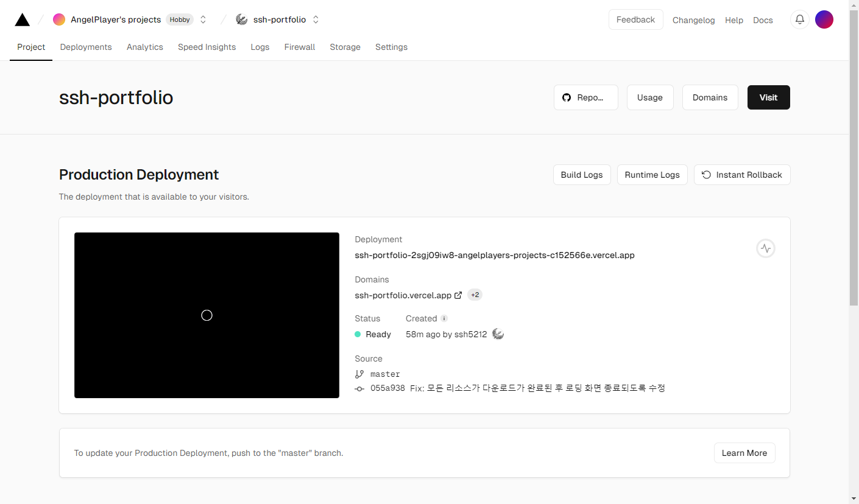Open the Analytics tab

pyautogui.click(x=145, y=47)
